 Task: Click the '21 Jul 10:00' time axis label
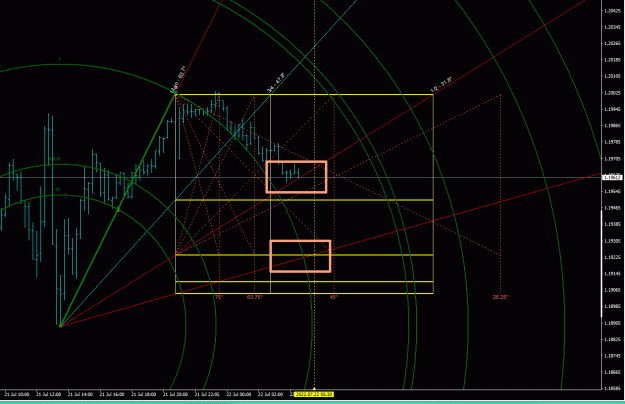point(18,394)
